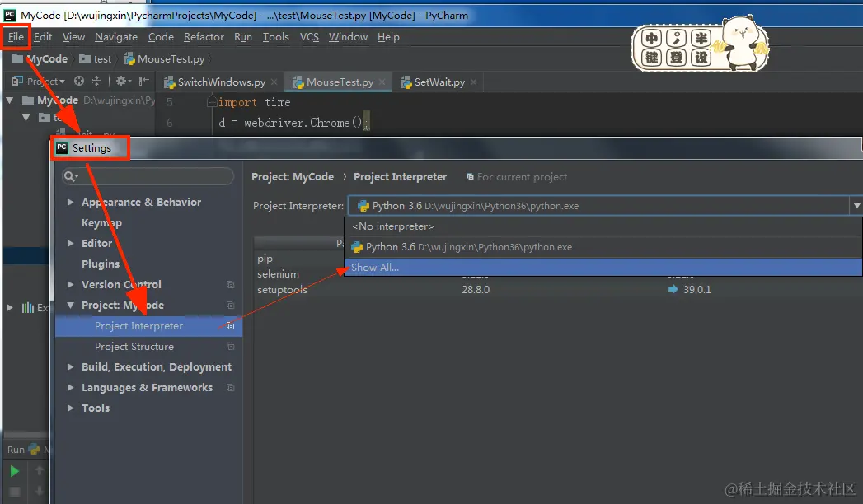Screen dimensions: 863x504
Task: Click the hide Project panel icon
Action: (x=143, y=82)
